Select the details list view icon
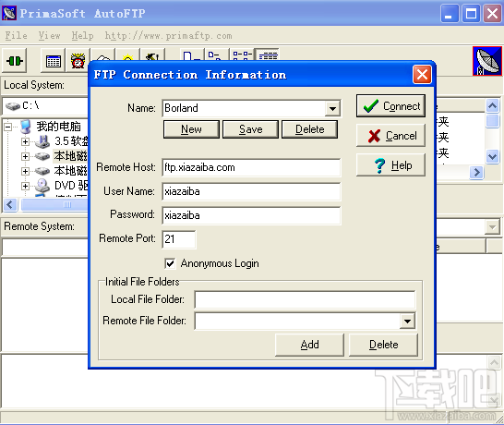This screenshot has height=425, width=504. click(268, 55)
